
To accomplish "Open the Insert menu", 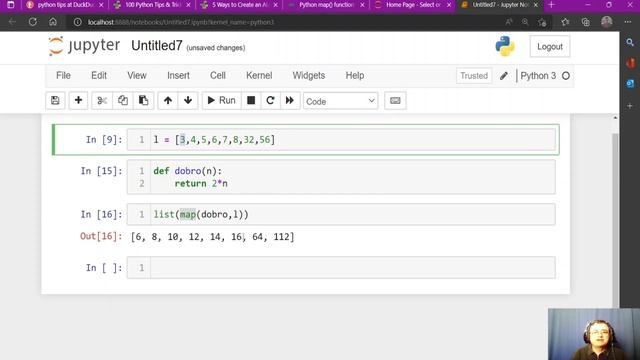I will [x=178, y=76].
